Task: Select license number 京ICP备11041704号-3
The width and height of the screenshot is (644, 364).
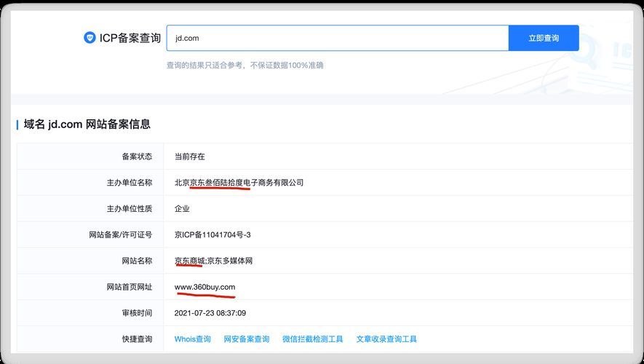Action: [212, 234]
